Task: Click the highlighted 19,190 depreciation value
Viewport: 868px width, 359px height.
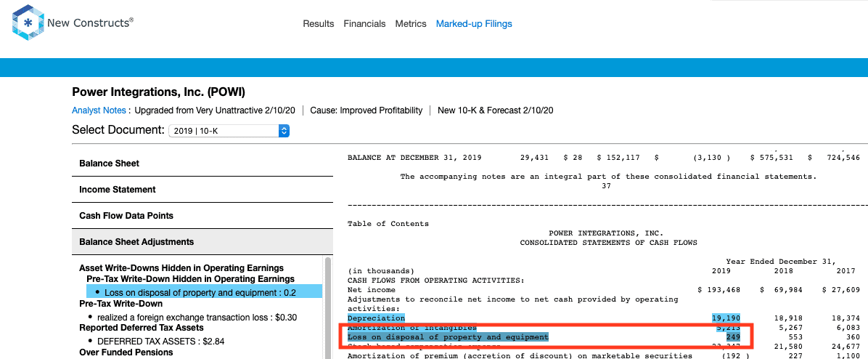Action: pyautogui.click(x=726, y=318)
